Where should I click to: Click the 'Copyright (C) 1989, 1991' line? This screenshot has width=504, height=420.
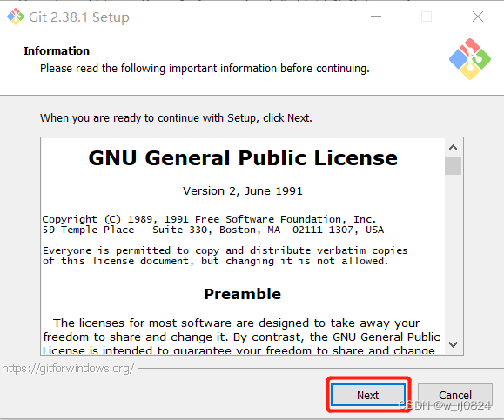[x=209, y=219]
